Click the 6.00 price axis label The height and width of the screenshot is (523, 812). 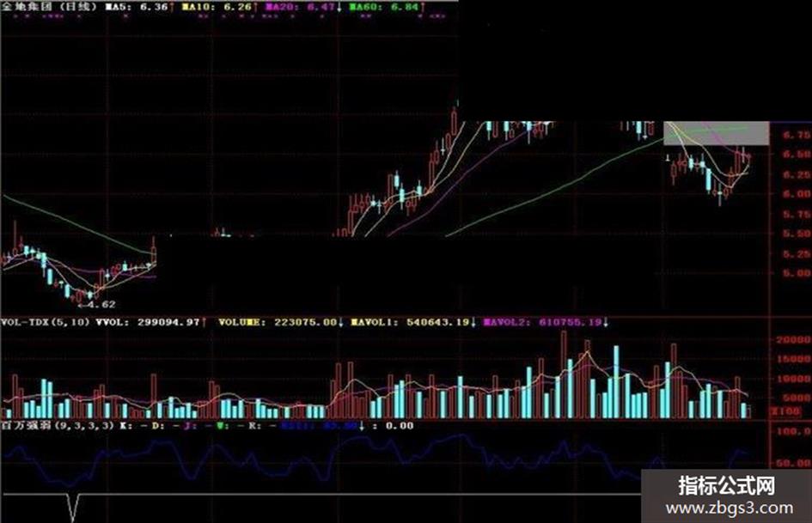796,194
